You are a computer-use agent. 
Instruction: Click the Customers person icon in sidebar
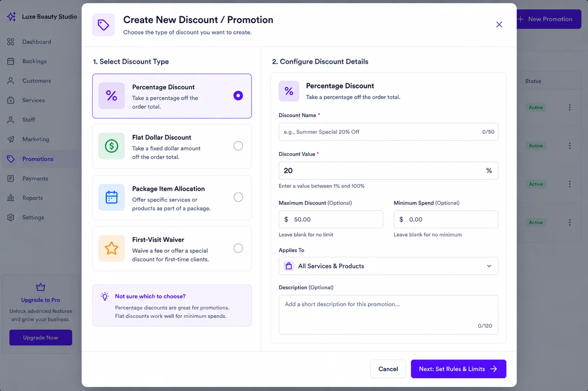click(x=11, y=81)
